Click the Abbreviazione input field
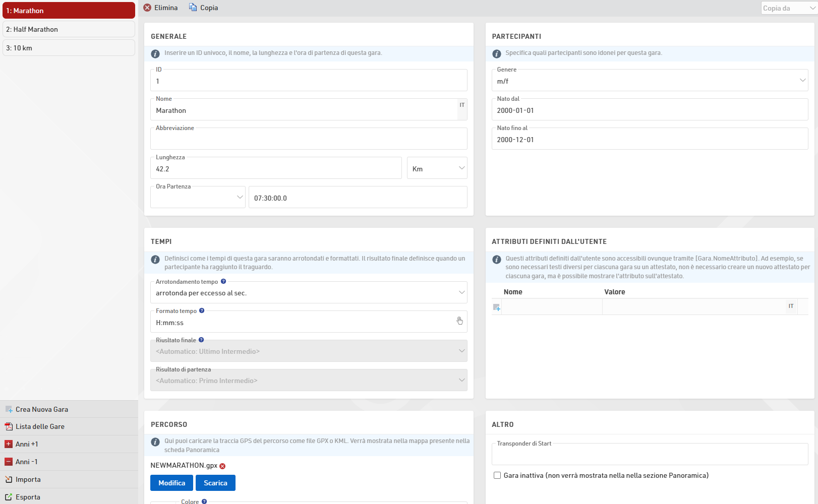The width and height of the screenshot is (818, 504). point(309,140)
